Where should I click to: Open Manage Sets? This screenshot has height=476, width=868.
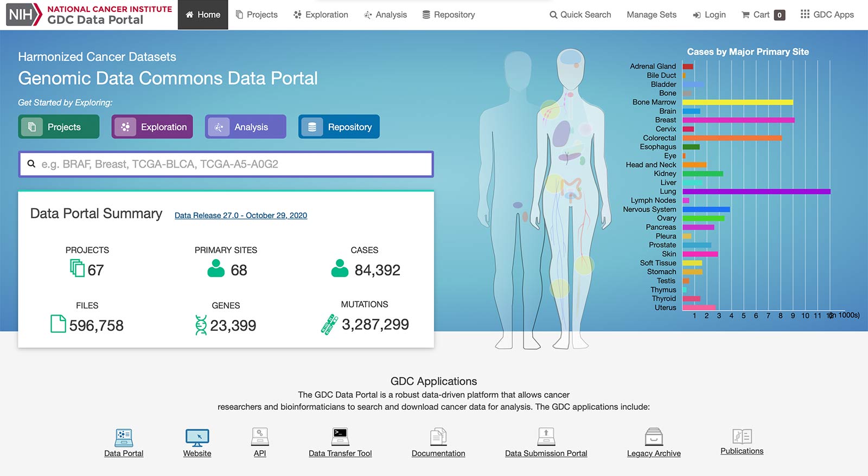pyautogui.click(x=652, y=15)
